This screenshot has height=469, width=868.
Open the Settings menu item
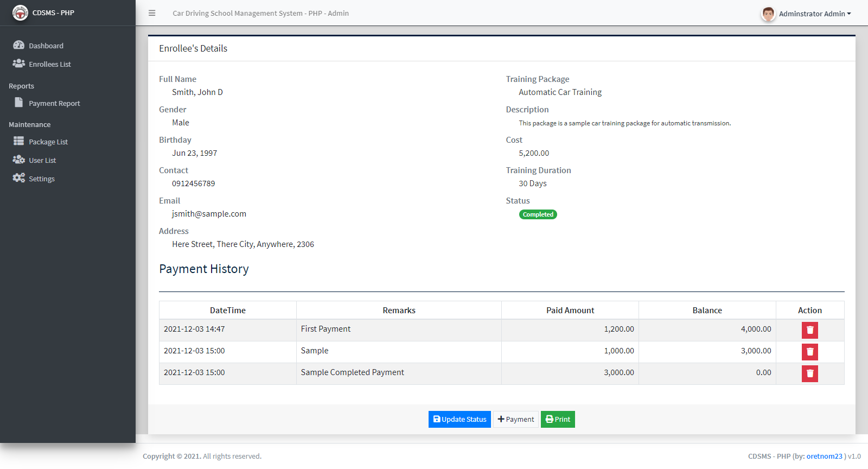coord(67,179)
